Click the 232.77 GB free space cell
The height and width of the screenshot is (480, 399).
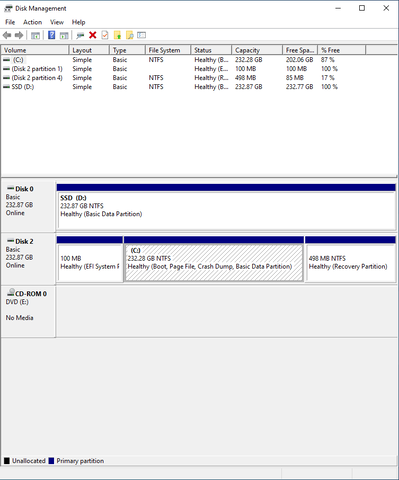[299, 87]
